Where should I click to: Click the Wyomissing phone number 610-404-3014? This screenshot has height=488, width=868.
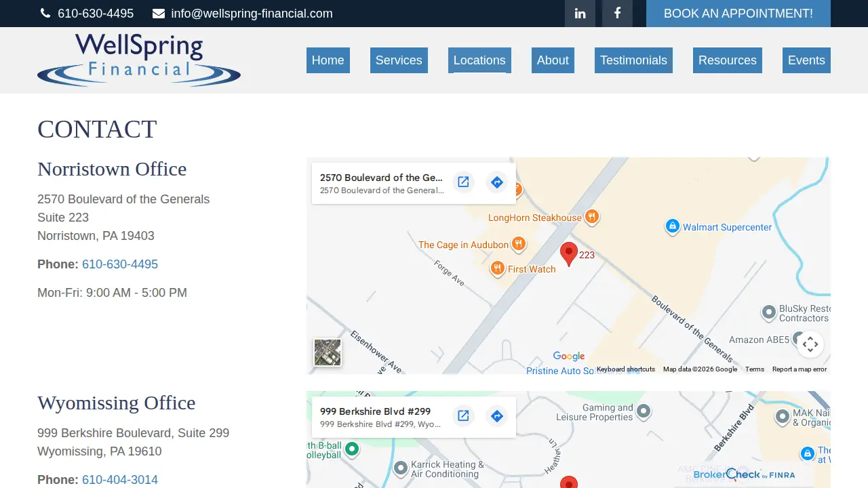[x=120, y=480]
